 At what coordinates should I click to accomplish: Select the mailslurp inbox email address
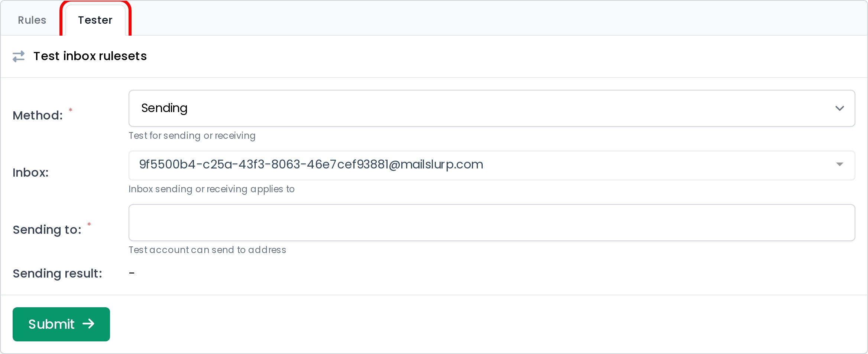311,164
